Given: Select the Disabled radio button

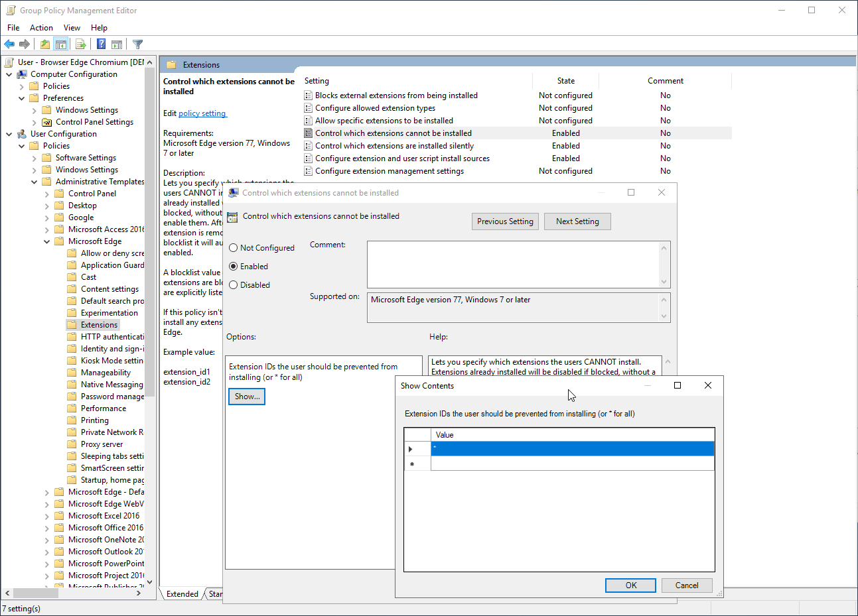Looking at the screenshot, I should point(234,284).
